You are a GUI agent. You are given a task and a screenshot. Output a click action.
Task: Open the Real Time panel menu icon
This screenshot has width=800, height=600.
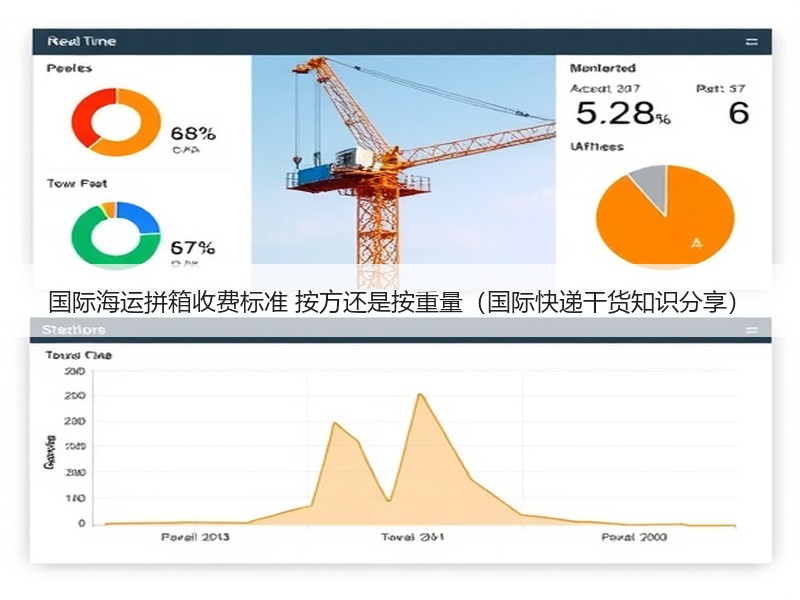pos(751,42)
